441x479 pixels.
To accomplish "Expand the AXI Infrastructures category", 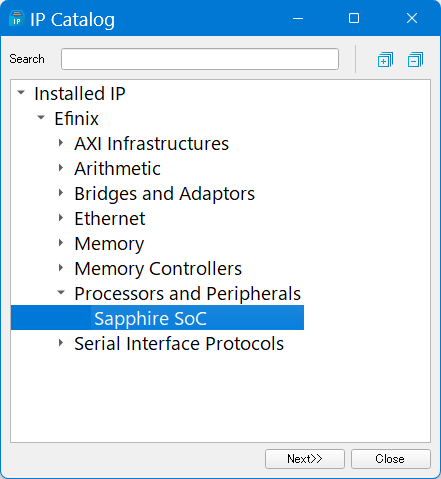I will coord(61,143).
